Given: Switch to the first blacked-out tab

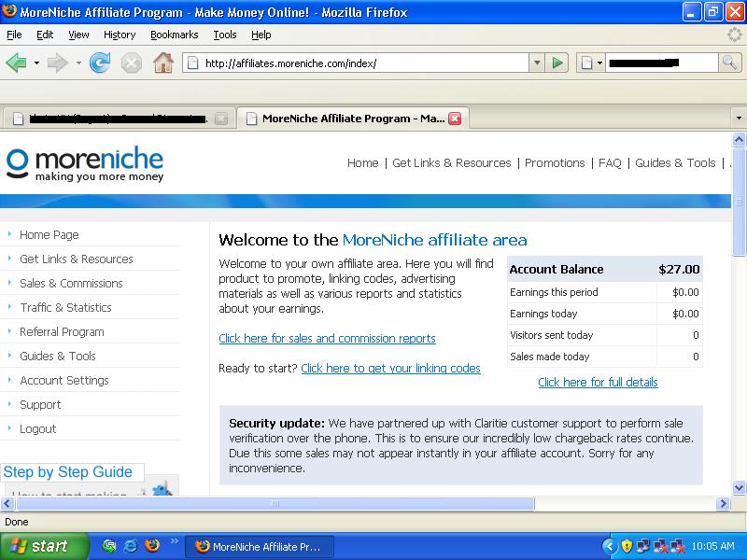Looking at the screenshot, I should pos(118,119).
